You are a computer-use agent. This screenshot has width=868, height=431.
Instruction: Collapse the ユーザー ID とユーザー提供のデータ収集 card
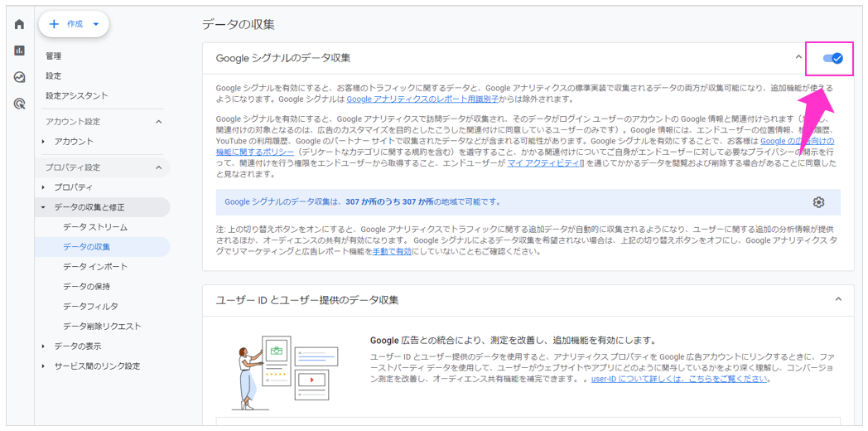[x=838, y=299]
